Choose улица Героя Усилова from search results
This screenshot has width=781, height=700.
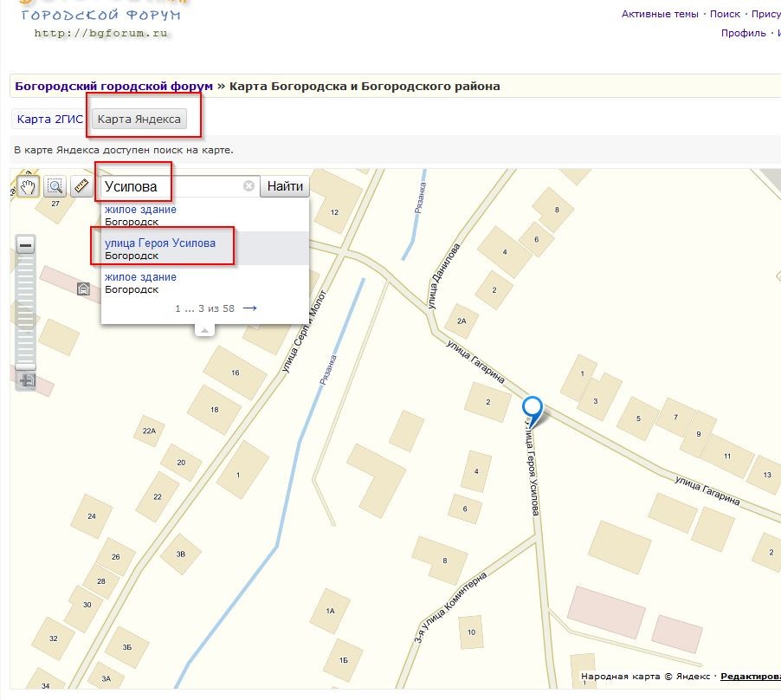(x=160, y=243)
